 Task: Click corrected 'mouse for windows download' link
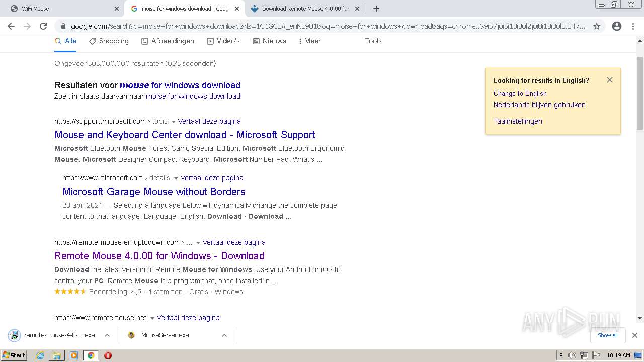tap(180, 85)
